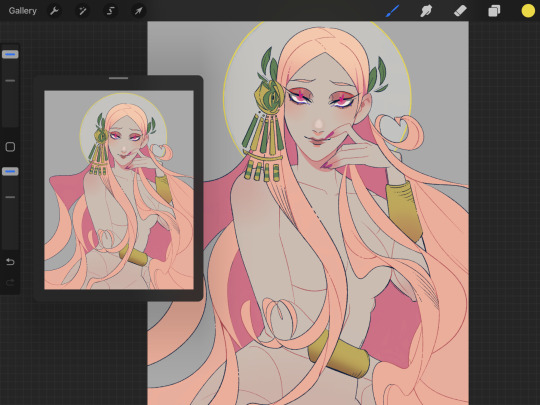The width and height of the screenshot is (540, 405).
Task: Activate the Transform arrow tool
Action: coord(138,11)
